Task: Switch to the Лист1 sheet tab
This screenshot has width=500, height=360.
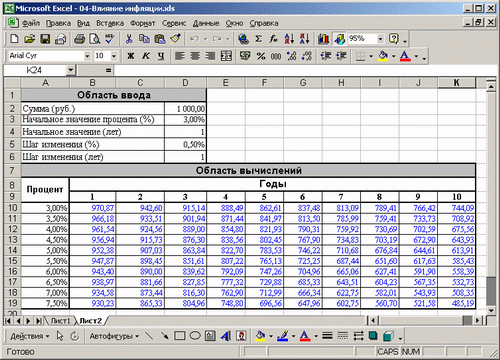Action: pos(60,321)
